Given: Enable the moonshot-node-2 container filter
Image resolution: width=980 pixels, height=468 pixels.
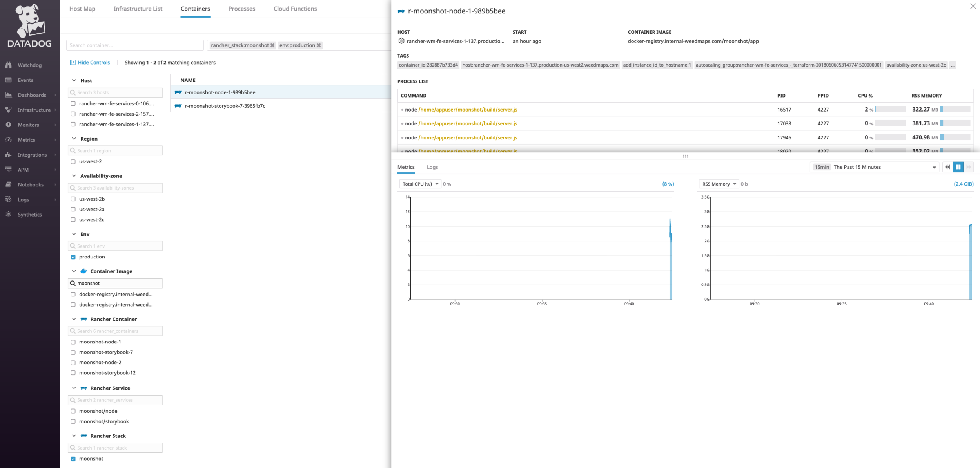Looking at the screenshot, I should coord(73,363).
